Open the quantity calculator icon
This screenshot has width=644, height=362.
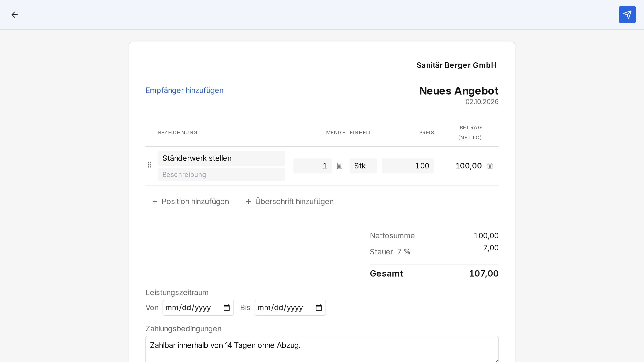point(340,166)
